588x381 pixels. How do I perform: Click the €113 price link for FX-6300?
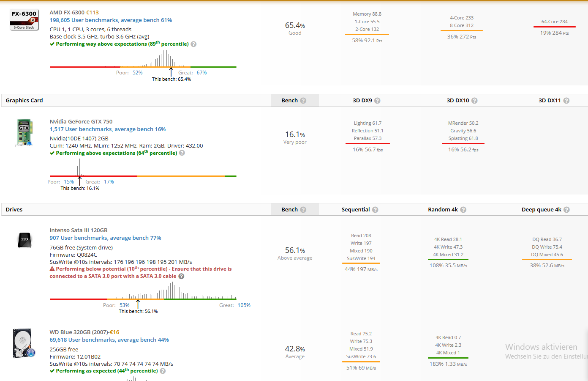[x=93, y=13]
